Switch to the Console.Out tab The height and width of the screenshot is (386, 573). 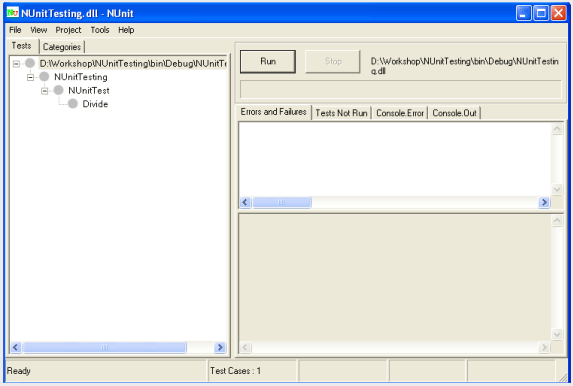pyautogui.click(x=454, y=113)
